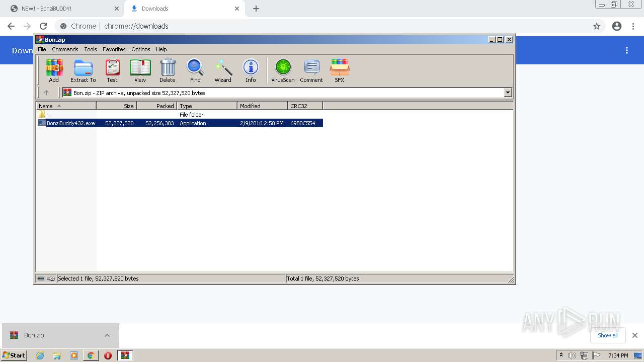Image resolution: width=644 pixels, height=362 pixels.
Task: Click the 7:34 PM taskbar clock
Action: (618, 355)
